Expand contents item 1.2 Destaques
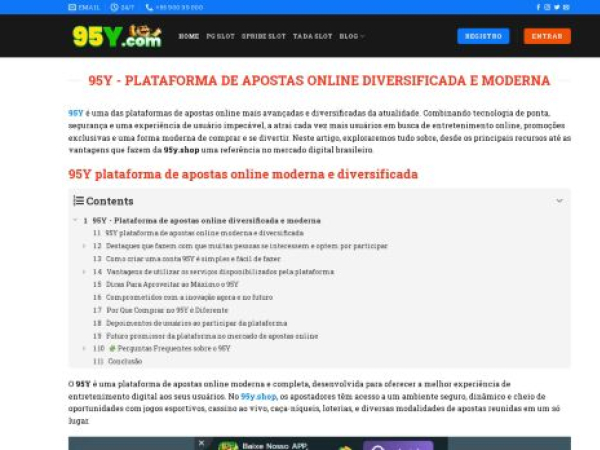Screen dimensions: 600x450 coord(84,245)
